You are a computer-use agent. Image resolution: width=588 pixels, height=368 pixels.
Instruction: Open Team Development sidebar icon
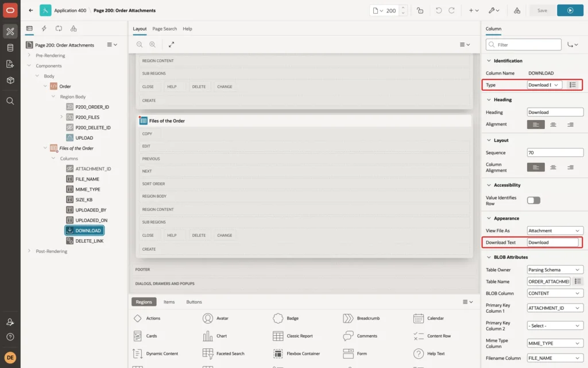click(x=10, y=64)
